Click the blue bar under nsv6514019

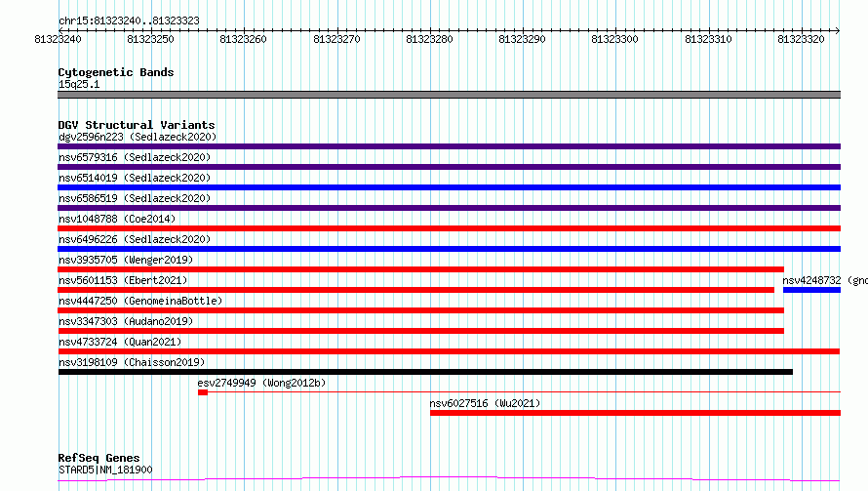coord(449,187)
